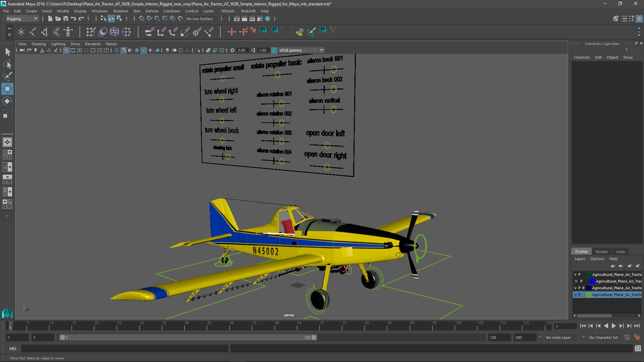Image resolution: width=644 pixels, height=362 pixels.
Task: Enable snap to grids icon
Action: tap(142, 19)
